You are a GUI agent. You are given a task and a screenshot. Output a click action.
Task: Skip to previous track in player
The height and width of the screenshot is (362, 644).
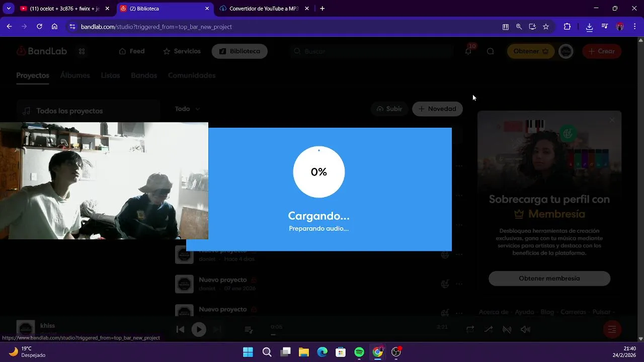click(180, 329)
